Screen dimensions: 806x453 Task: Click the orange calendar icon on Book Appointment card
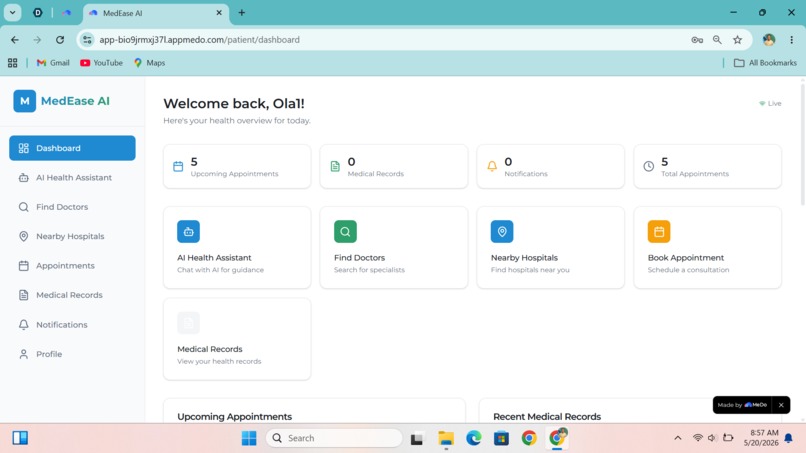pyautogui.click(x=659, y=231)
